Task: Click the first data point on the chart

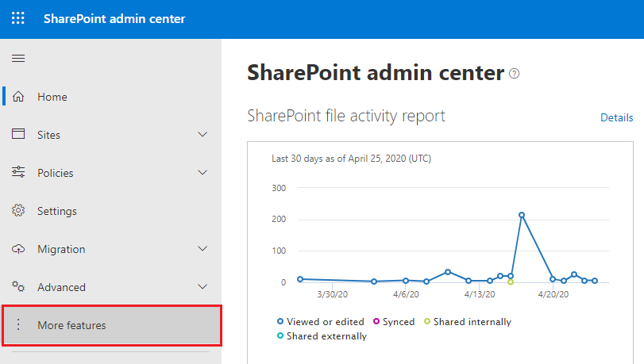Action: [300, 279]
